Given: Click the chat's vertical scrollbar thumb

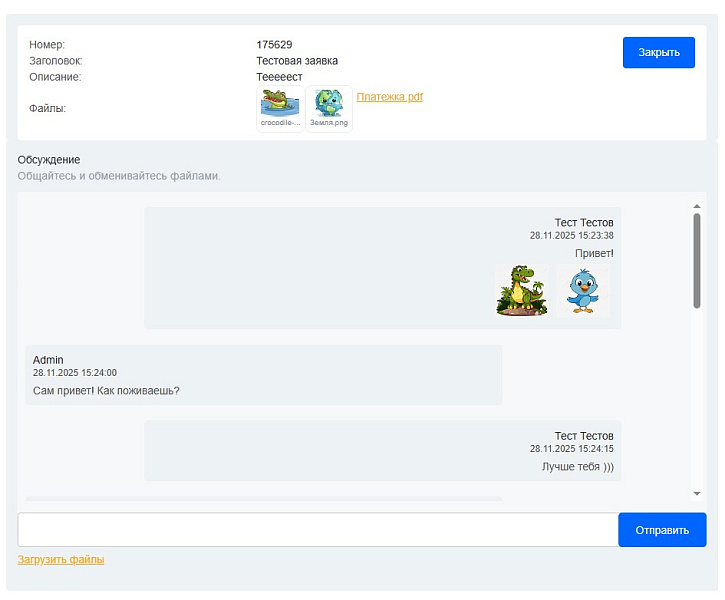Looking at the screenshot, I should (x=697, y=260).
